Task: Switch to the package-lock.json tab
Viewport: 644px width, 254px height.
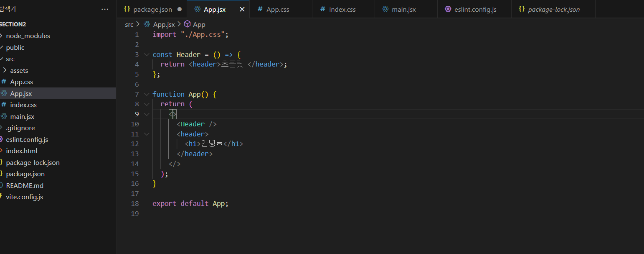Action: tap(554, 9)
